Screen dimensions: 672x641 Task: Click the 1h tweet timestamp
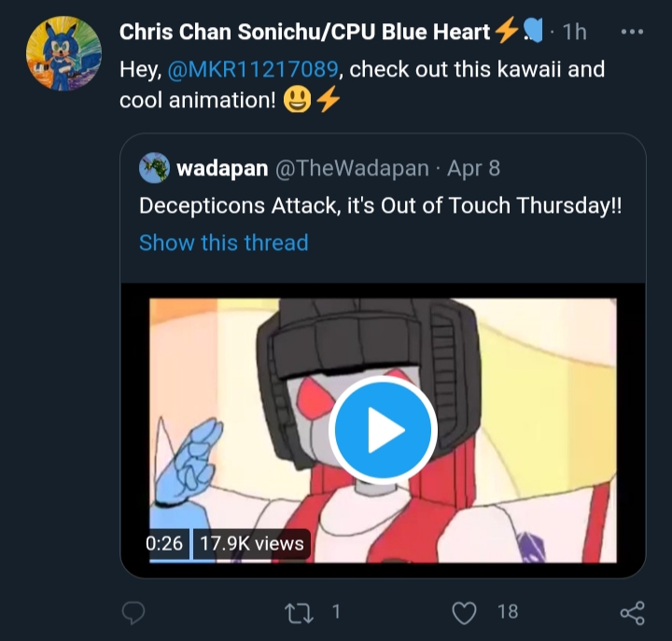(574, 32)
